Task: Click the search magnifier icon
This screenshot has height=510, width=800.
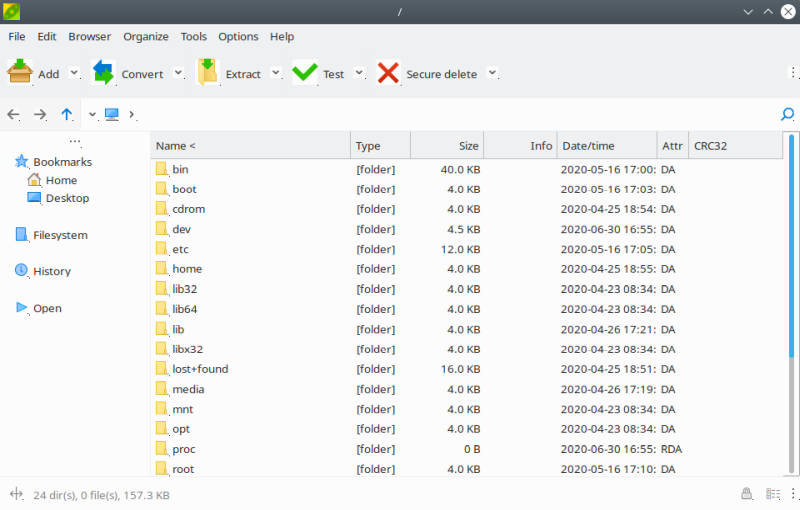Action: pyautogui.click(x=787, y=115)
